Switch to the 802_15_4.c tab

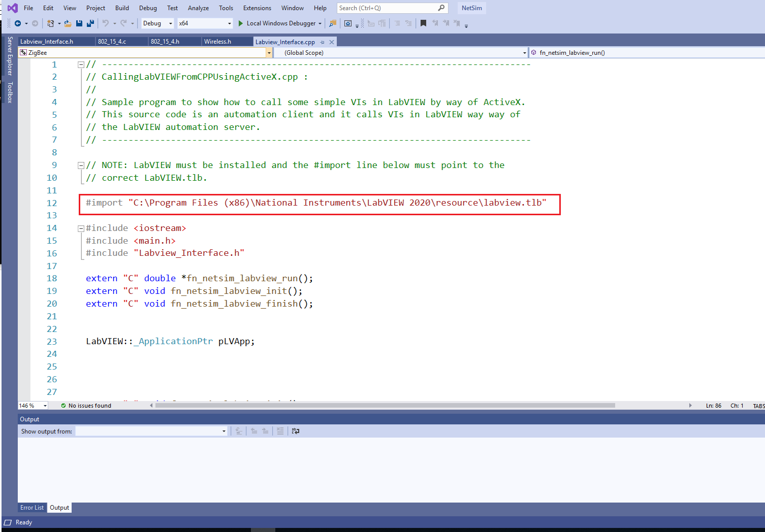tap(122, 42)
